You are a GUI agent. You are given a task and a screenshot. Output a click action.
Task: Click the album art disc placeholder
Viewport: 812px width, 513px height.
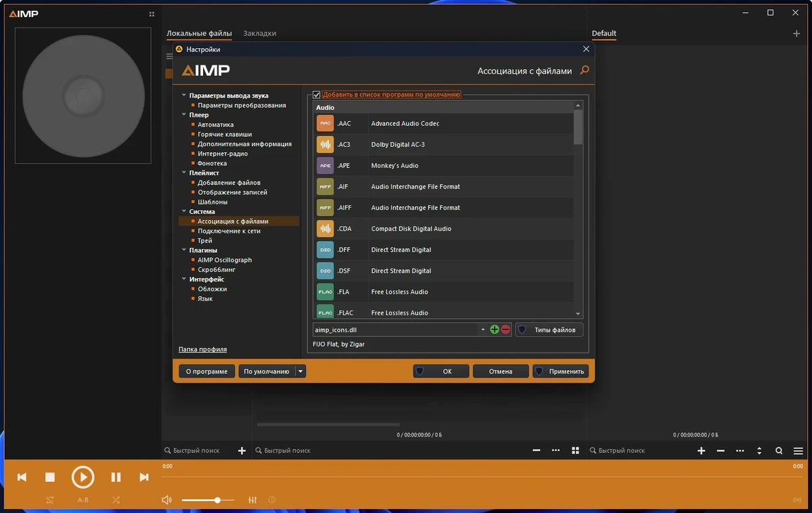click(83, 95)
